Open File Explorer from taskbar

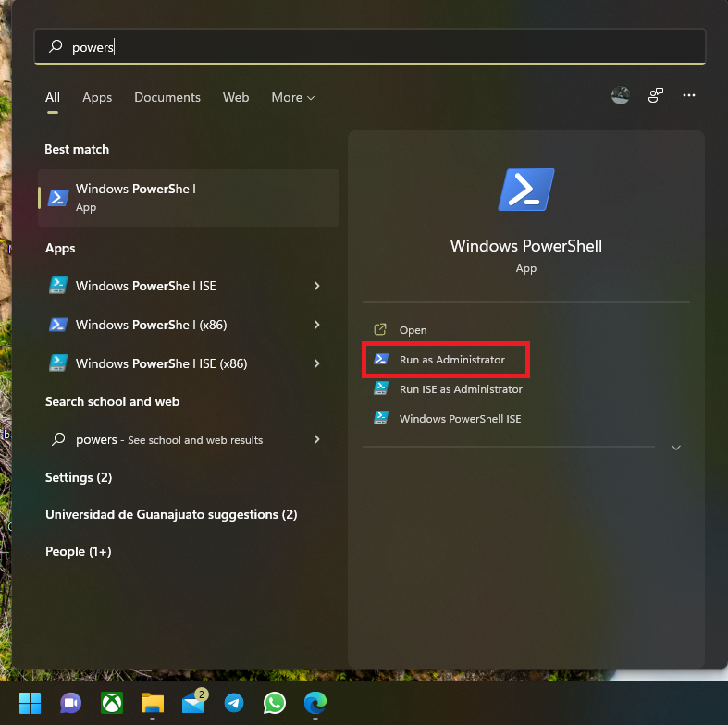pyautogui.click(x=153, y=703)
